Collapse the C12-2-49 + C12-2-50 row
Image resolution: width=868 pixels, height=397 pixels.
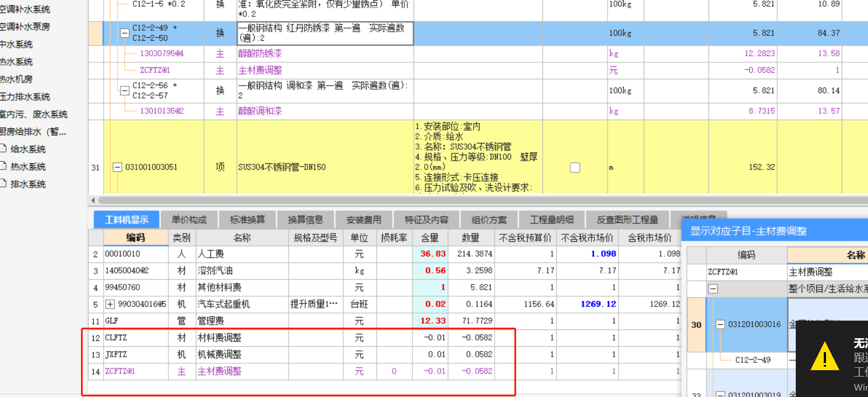(124, 33)
